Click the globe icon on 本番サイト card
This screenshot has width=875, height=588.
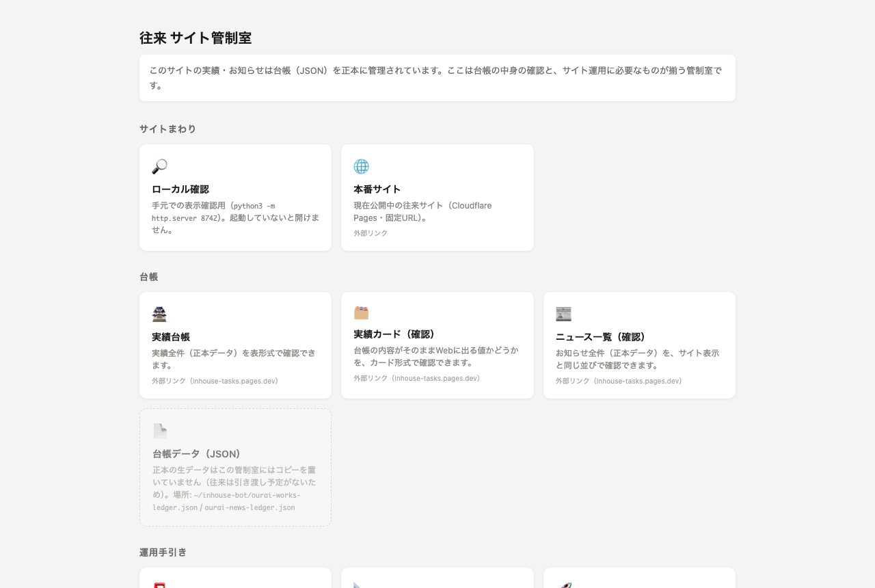pos(361,167)
